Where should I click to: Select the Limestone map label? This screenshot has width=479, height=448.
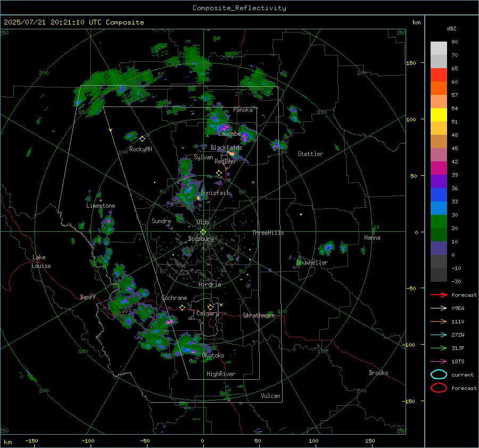(x=101, y=206)
